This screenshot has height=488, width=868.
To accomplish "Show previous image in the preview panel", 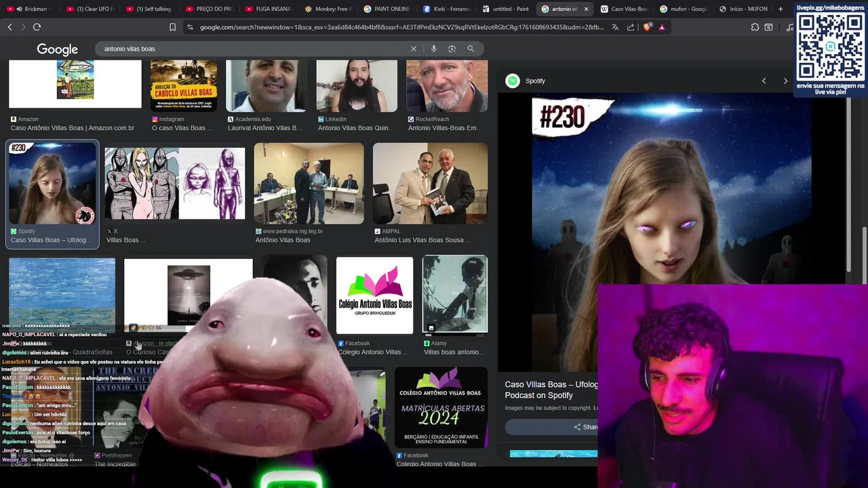I will tap(764, 81).
